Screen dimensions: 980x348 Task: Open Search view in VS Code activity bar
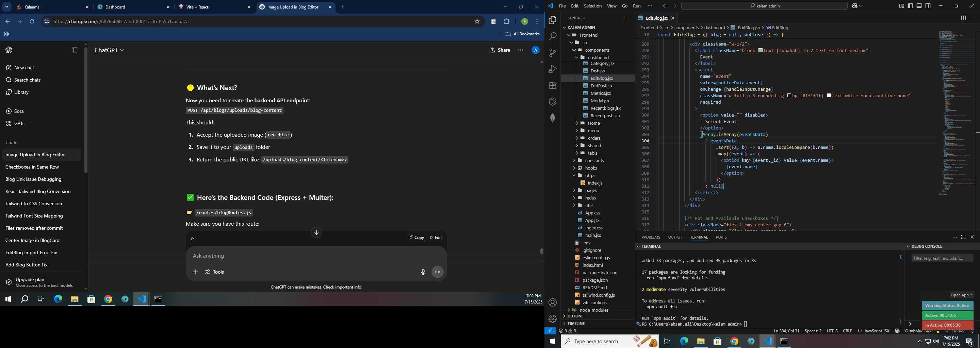[552, 36]
